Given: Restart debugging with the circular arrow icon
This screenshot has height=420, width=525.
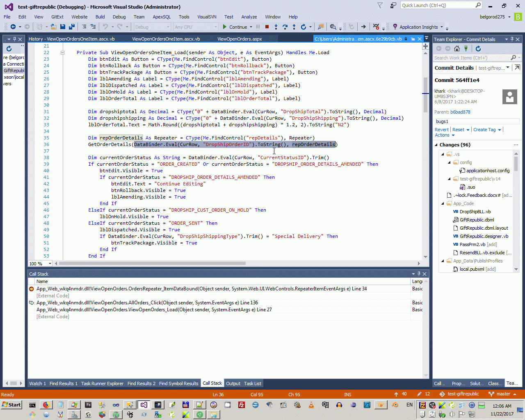Looking at the screenshot, I should point(304,27).
